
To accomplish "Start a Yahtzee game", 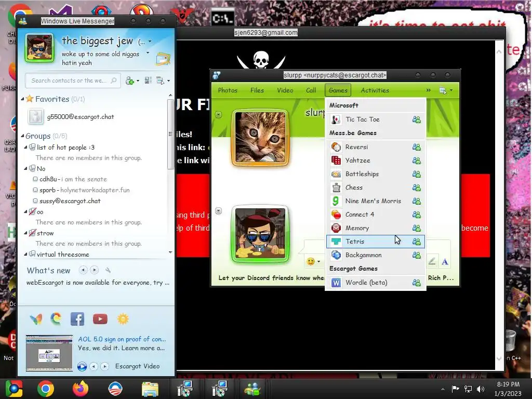I will (375, 161).
